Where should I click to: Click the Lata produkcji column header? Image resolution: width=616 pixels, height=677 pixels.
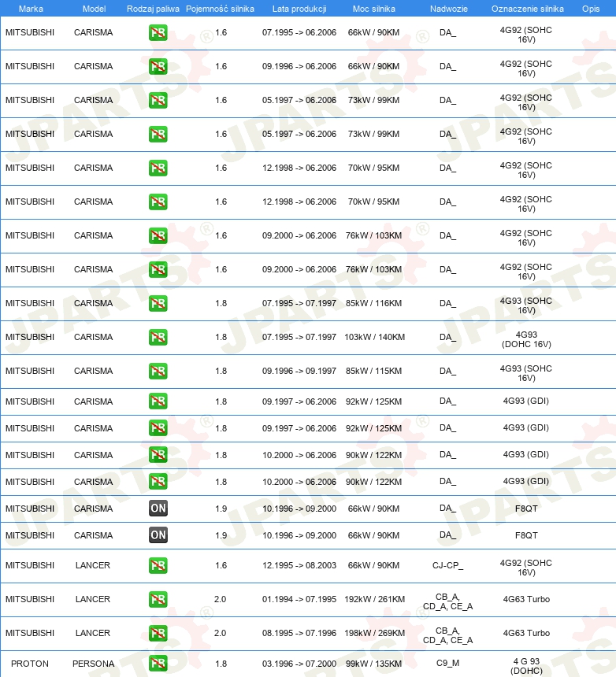click(299, 9)
